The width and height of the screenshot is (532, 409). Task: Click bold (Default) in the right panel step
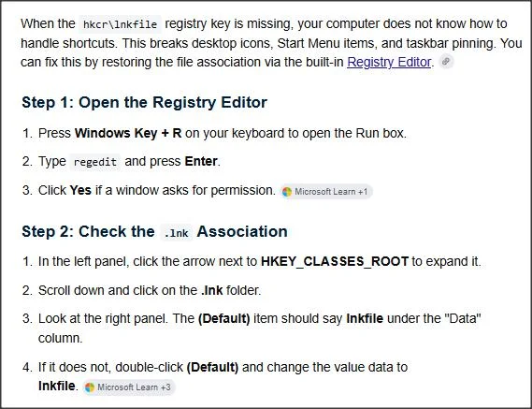pos(224,318)
